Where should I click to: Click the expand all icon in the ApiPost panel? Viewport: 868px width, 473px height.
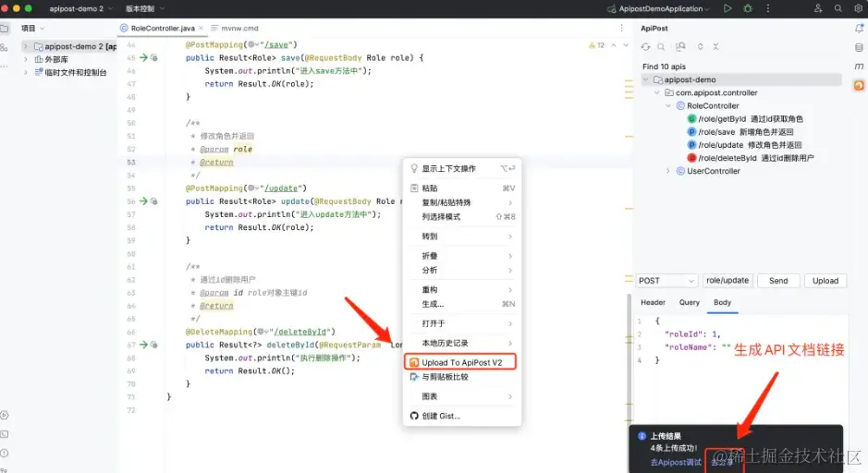pos(701,47)
